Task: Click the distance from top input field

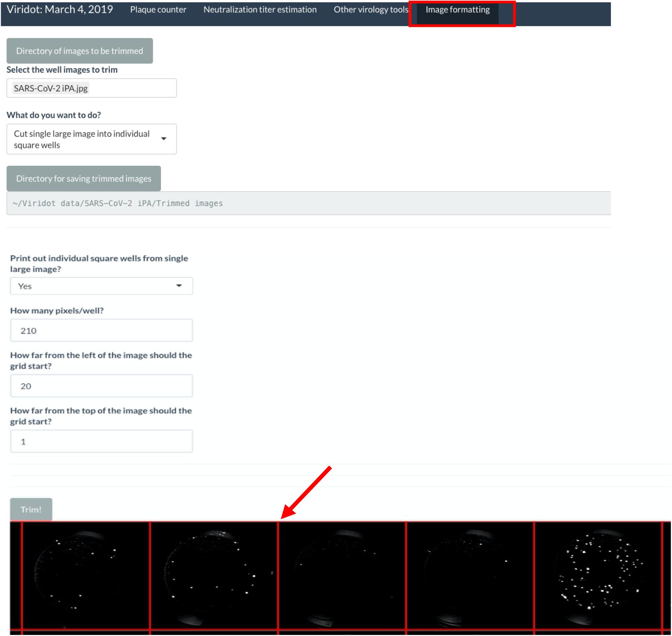Action: (x=101, y=441)
